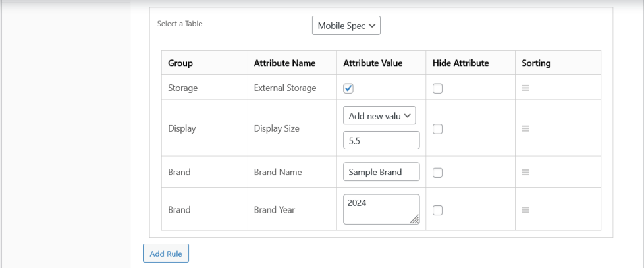Viewport: 644px width, 268px height.
Task: Select the Hide Attribute column header
Action: (x=460, y=63)
